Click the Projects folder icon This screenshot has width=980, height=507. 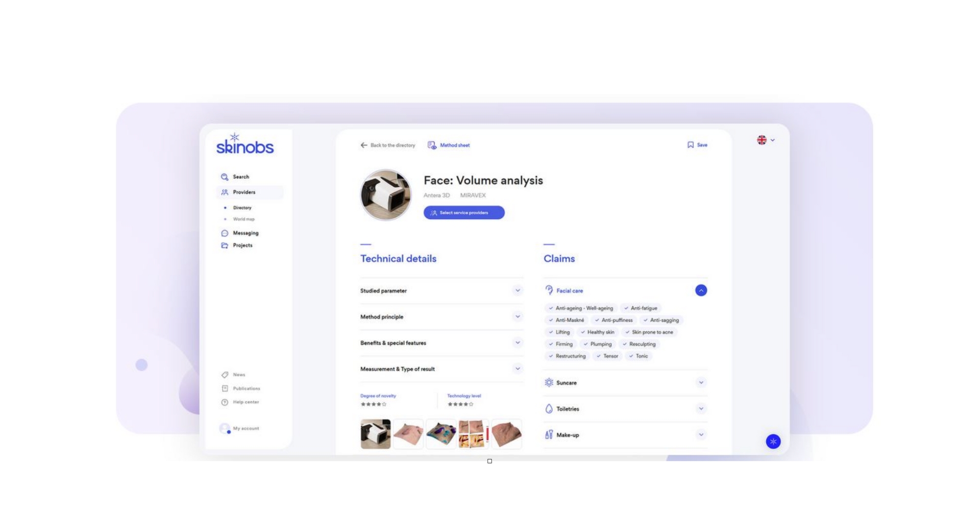[224, 245]
